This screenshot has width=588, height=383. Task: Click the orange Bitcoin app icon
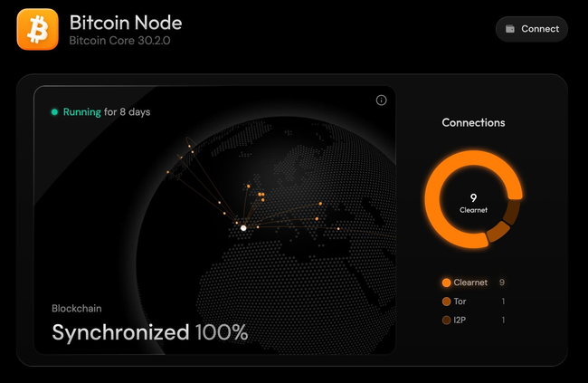[37, 29]
